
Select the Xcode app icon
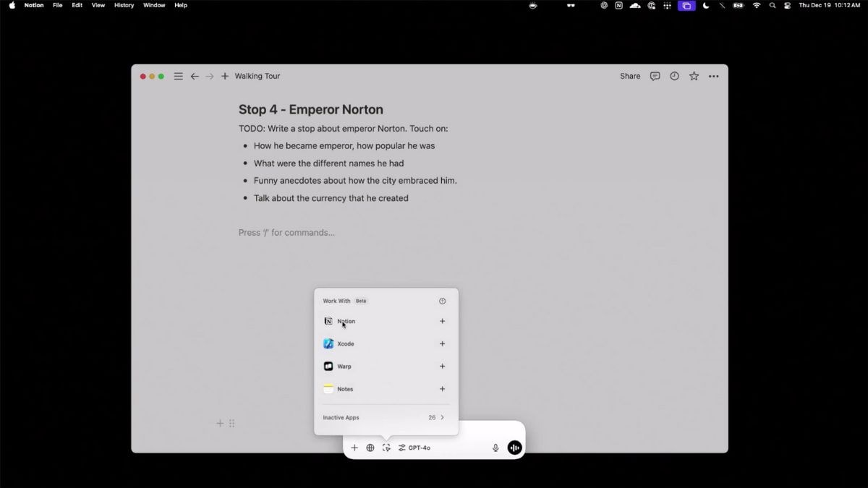328,343
